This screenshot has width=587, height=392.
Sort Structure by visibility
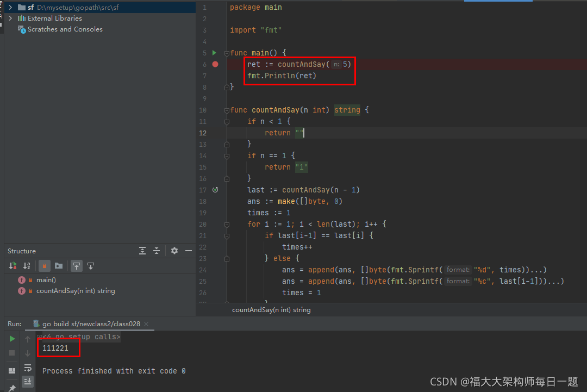[13, 266]
